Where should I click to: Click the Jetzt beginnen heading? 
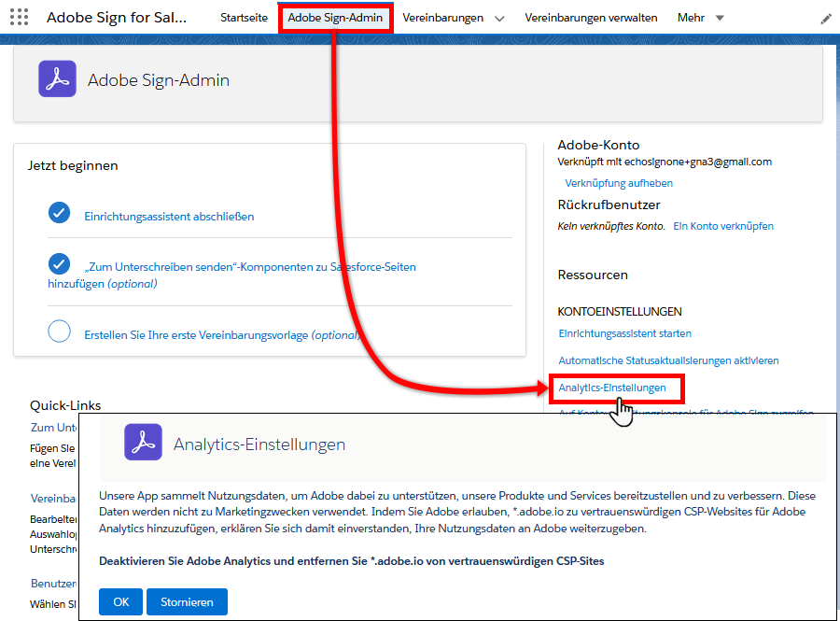[73, 165]
